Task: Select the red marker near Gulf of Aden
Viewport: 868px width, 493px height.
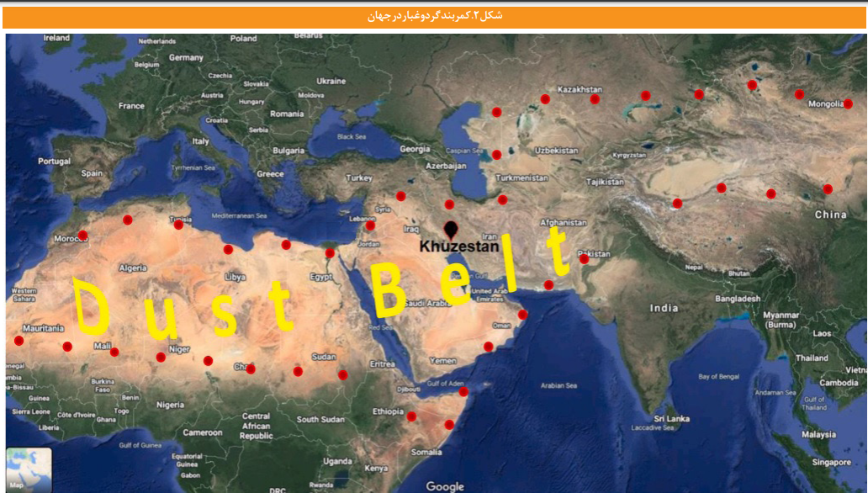Action: (463, 391)
